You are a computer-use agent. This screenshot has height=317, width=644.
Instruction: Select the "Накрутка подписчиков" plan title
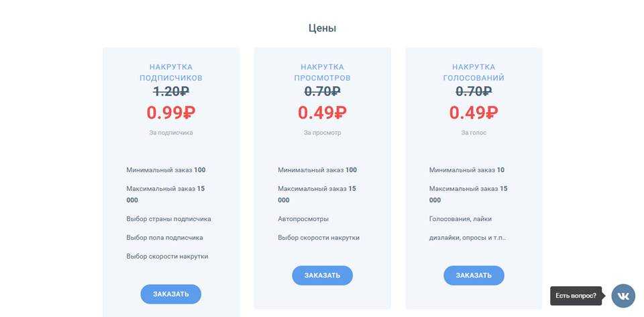(x=170, y=72)
